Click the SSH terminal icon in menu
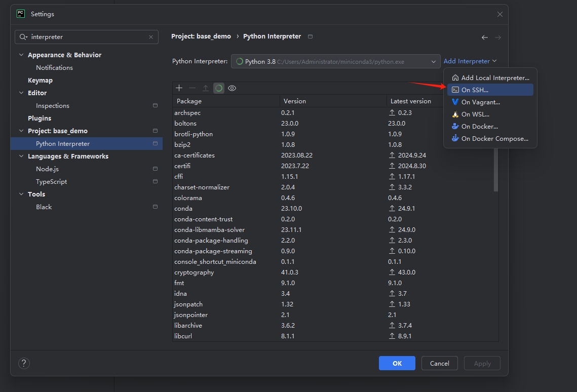This screenshot has width=577, height=392. (x=455, y=90)
